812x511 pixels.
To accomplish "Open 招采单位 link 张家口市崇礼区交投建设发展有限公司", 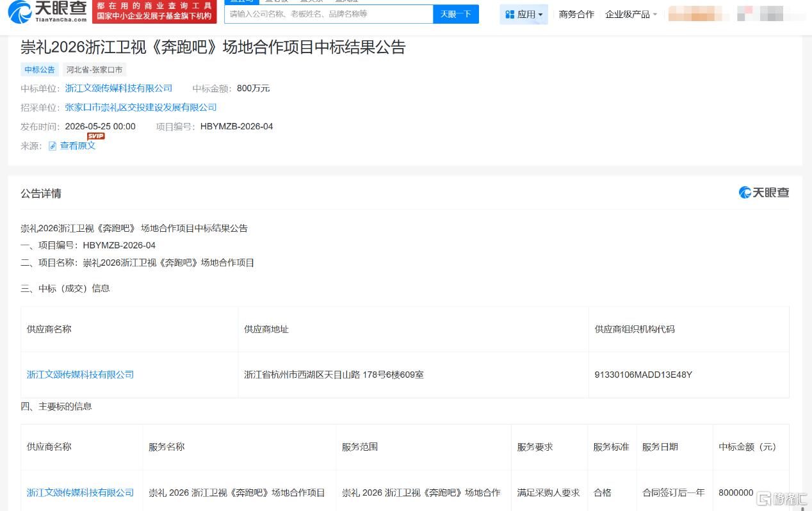I will pyautogui.click(x=141, y=108).
